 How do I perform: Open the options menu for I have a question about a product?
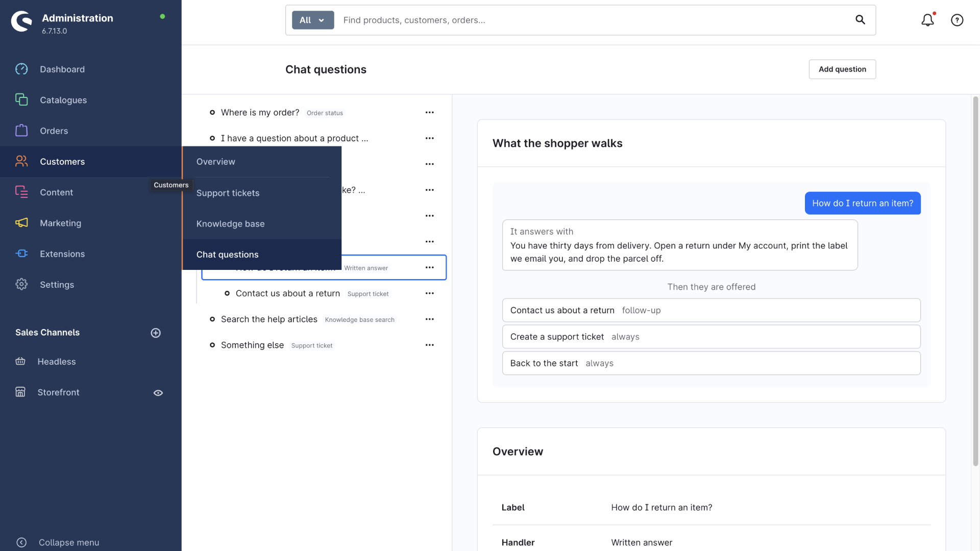tap(430, 138)
